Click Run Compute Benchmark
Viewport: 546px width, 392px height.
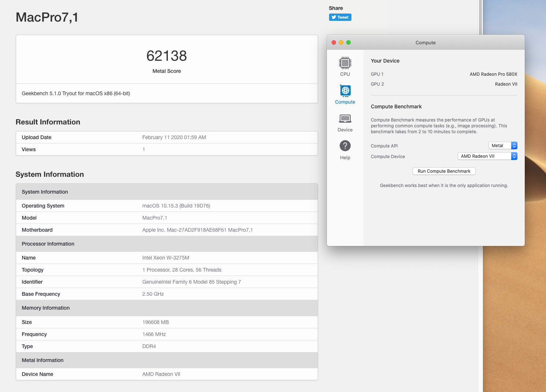[x=444, y=171]
